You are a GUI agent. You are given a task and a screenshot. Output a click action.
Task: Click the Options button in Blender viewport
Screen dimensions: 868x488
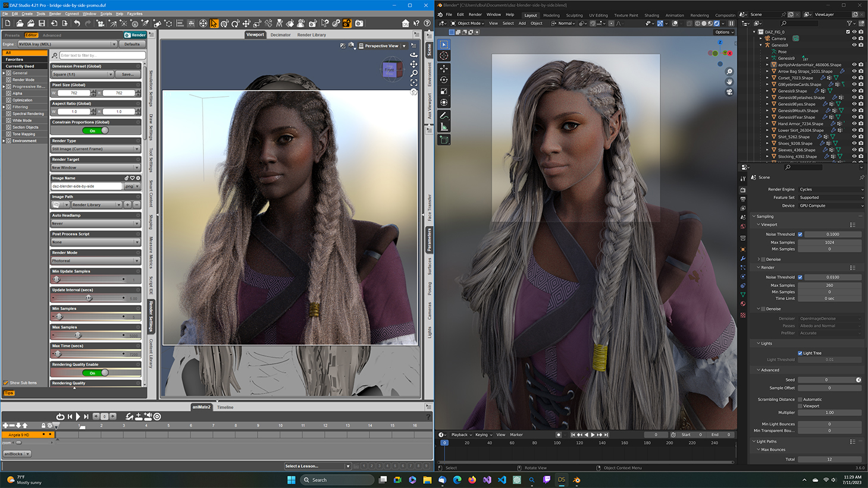coord(724,32)
